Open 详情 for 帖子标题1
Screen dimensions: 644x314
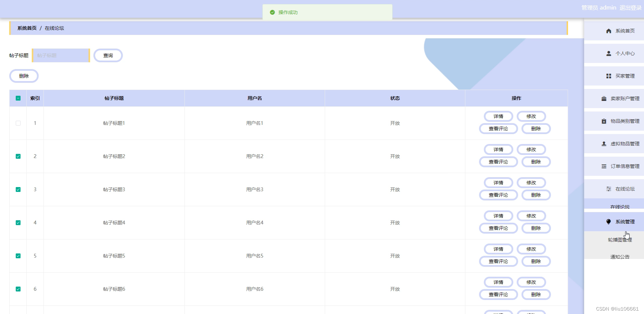(498, 116)
